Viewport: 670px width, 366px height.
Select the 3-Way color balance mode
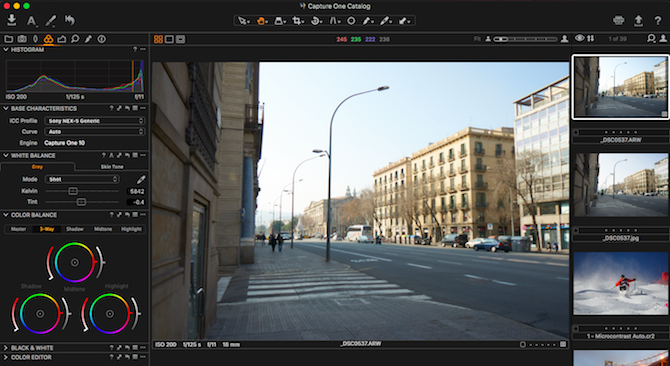[x=47, y=229]
